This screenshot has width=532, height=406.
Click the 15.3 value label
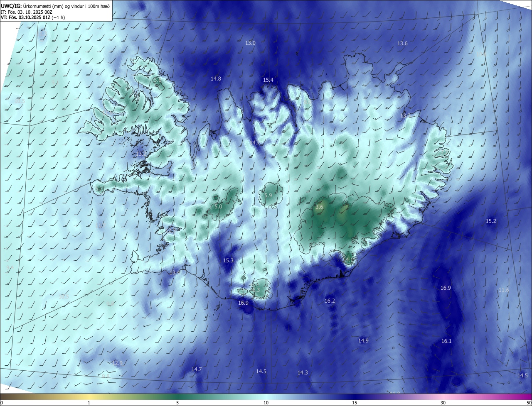(228, 261)
